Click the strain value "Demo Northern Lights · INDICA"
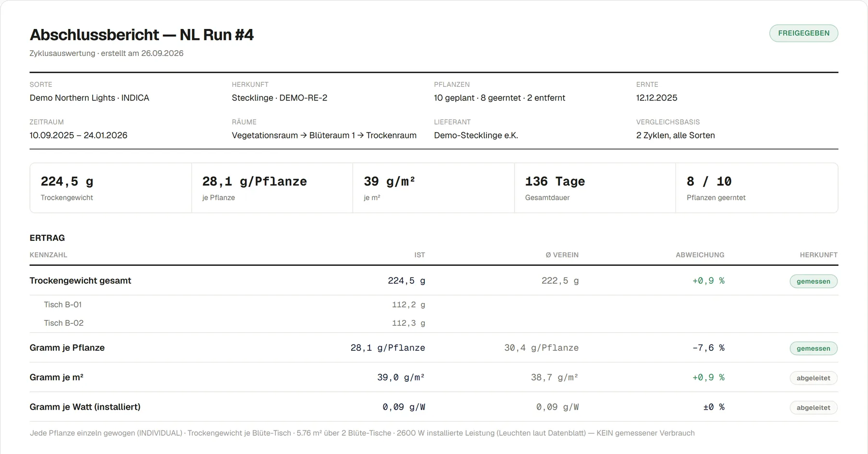 (89, 97)
